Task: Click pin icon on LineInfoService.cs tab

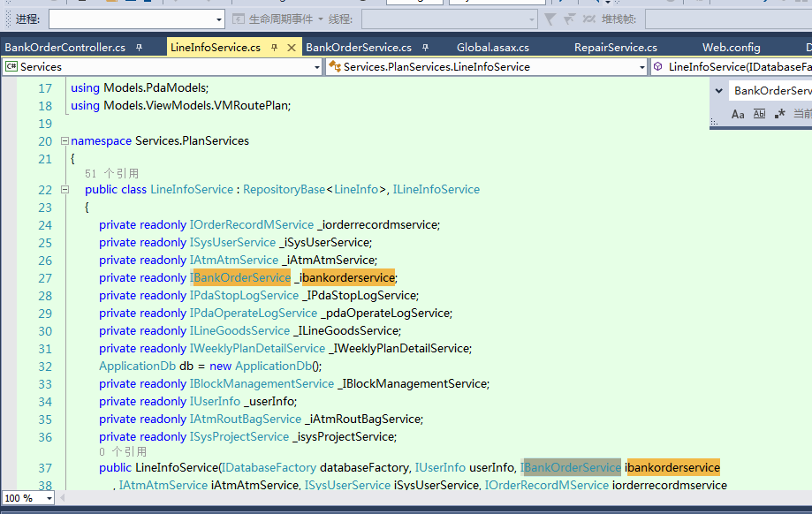Action: [274, 48]
